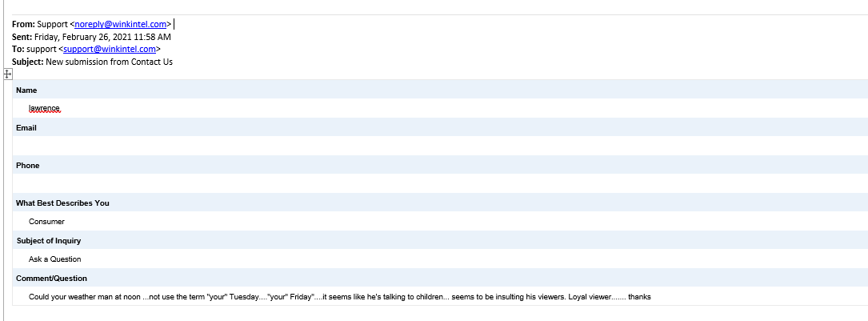Click the empty Phone value cell
This screenshot has height=321, width=868.
click(x=438, y=183)
